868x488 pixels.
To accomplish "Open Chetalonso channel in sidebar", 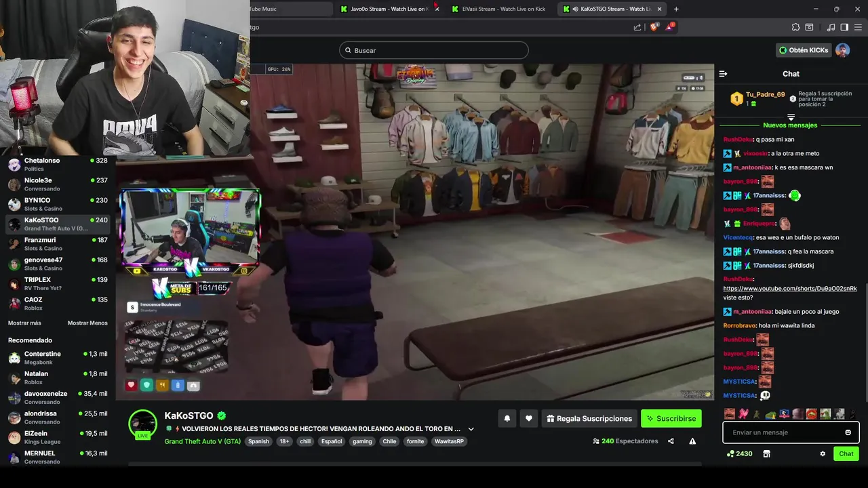I will tap(58, 164).
